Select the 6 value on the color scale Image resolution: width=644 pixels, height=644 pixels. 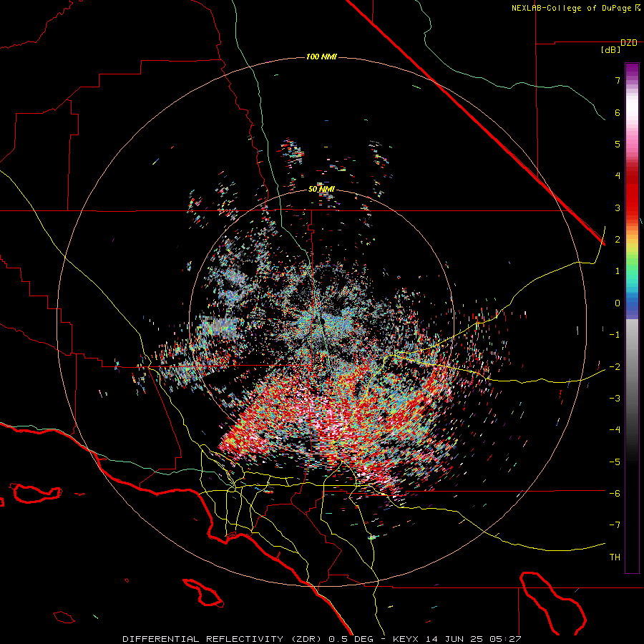tap(618, 112)
